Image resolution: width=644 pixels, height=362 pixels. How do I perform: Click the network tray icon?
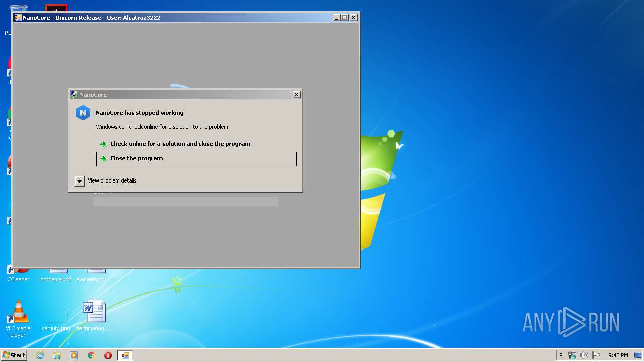coord(572,355)
